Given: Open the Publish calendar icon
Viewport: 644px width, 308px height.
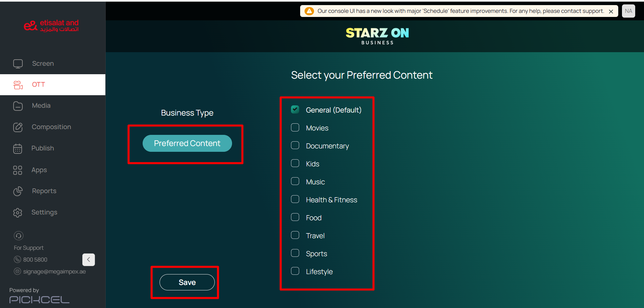Looking at the screenshot, I should click(18, 149).
